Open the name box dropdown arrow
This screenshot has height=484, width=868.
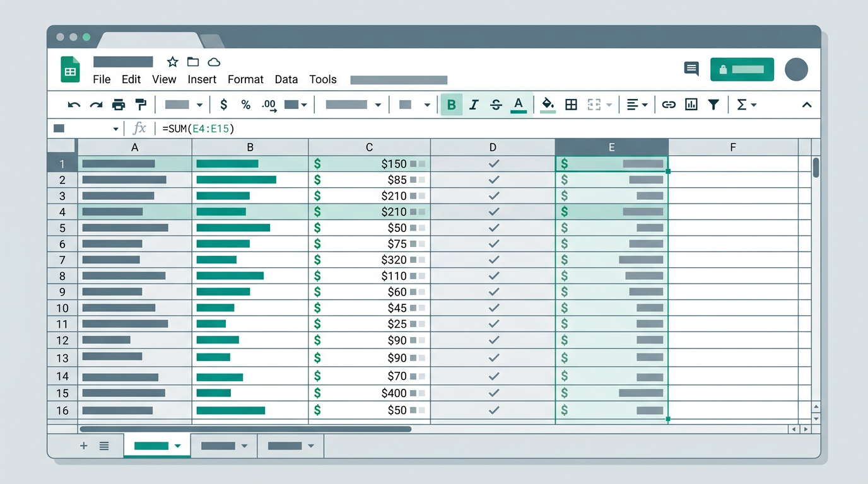click(115, 129)
